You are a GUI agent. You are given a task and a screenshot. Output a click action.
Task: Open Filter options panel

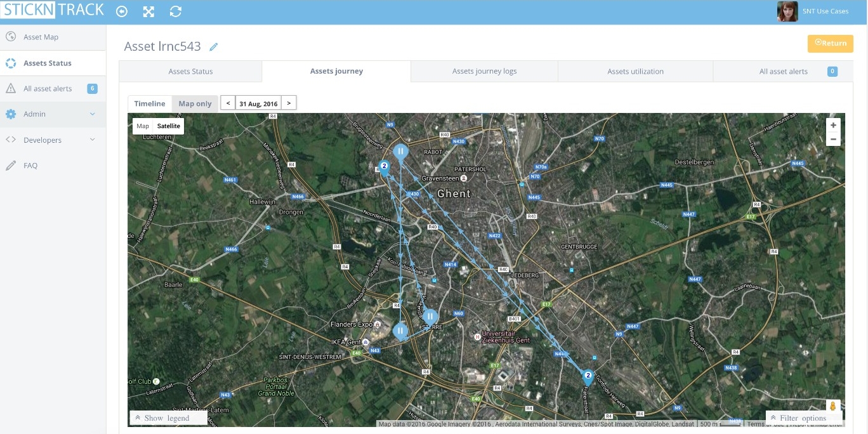(803, 418)
